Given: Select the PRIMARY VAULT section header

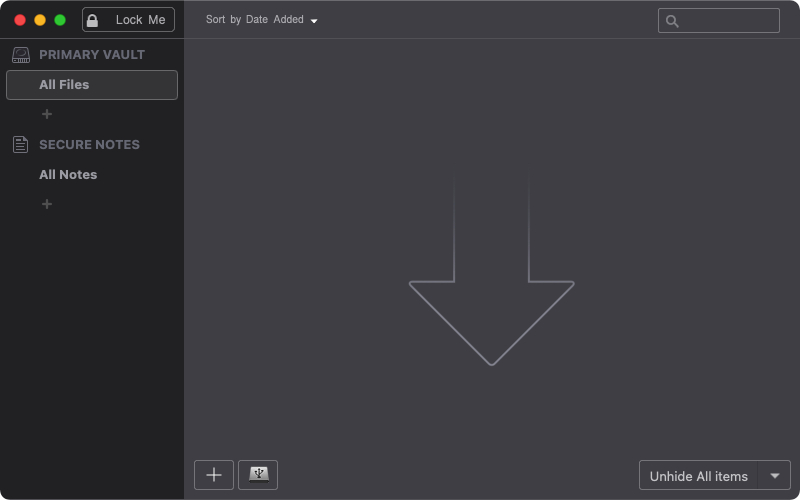Looking at the screenshot, I should 91,55.
